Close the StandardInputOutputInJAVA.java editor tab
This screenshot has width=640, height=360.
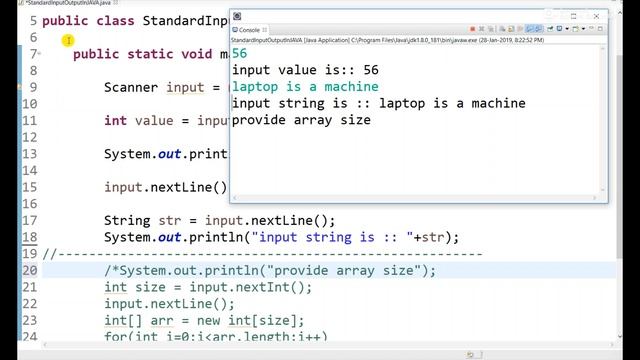[x=116, y=2]
